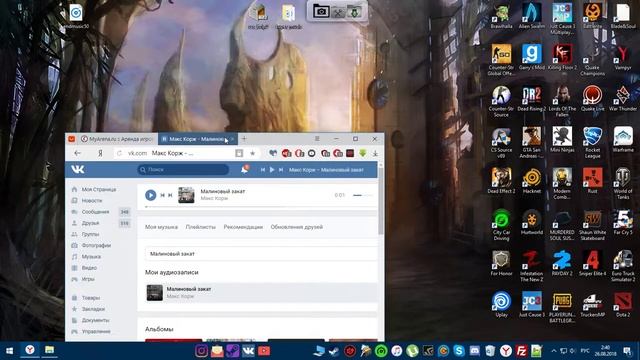Click the camera icon in the capture toolbar
The width and height of the screenshot is (640, 360).
[x=321, y=11]
